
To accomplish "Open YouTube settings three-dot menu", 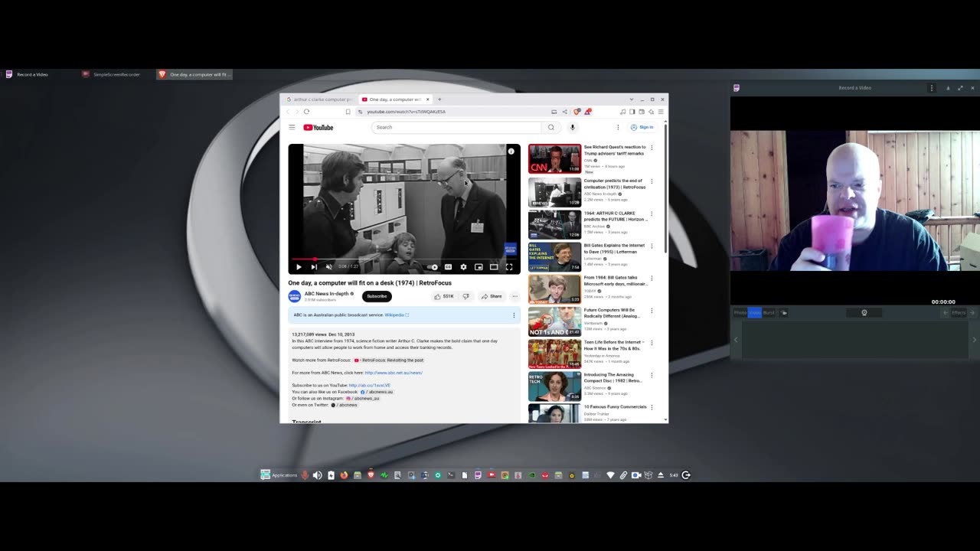I will point(618,127).
